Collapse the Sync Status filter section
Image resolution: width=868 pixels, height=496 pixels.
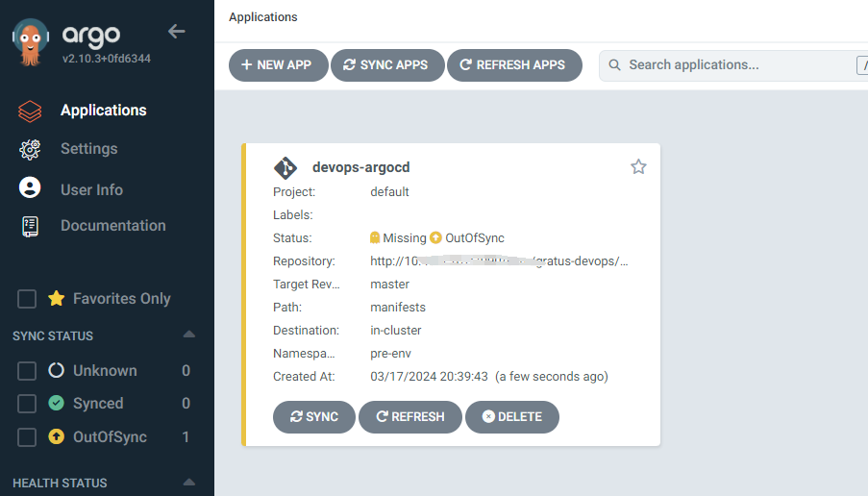point(189,335)
